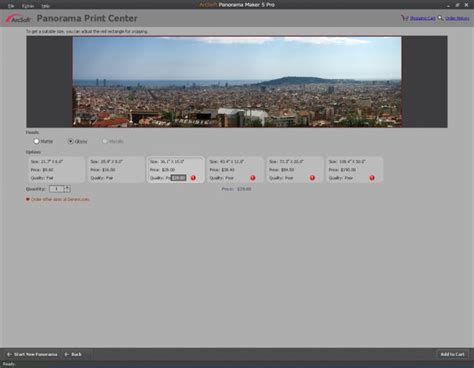474x368 pixels.
Task: Select the Glossy finish radio button
Action: 71,141
